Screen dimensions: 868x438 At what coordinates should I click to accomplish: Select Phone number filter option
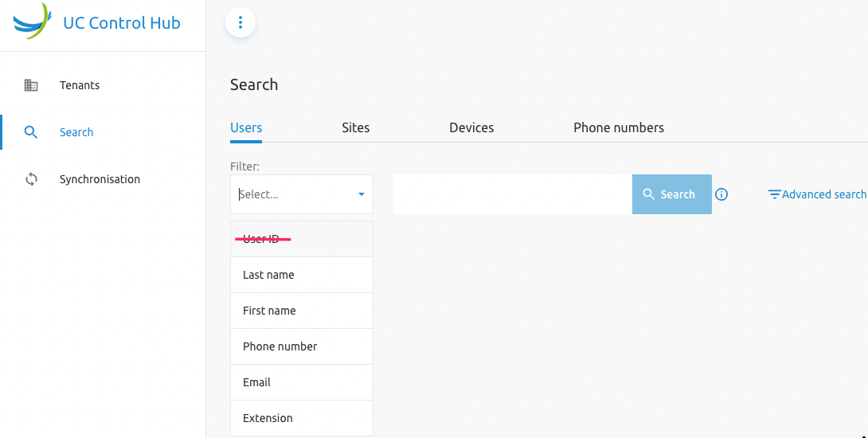(x=301, y=346)
